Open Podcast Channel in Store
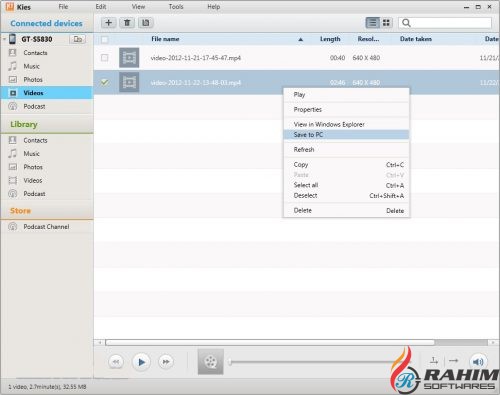Image resolution: width=500 pixels, height=395 pixels. (46, 227)
